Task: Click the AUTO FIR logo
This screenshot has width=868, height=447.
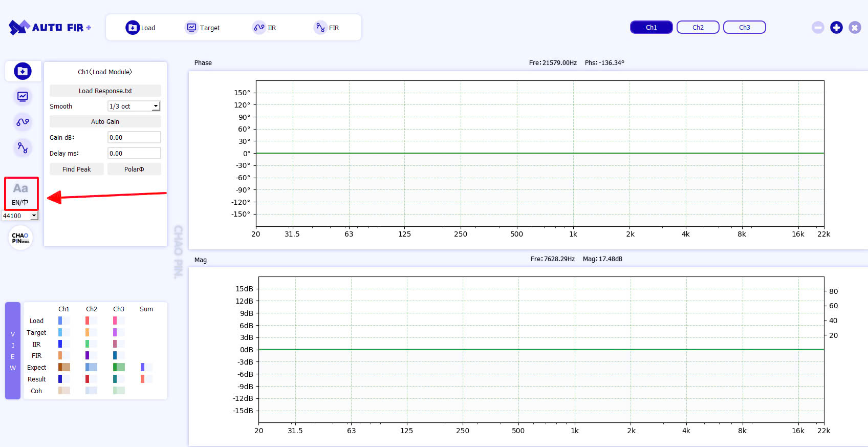Action: click(x=50, y=28)
